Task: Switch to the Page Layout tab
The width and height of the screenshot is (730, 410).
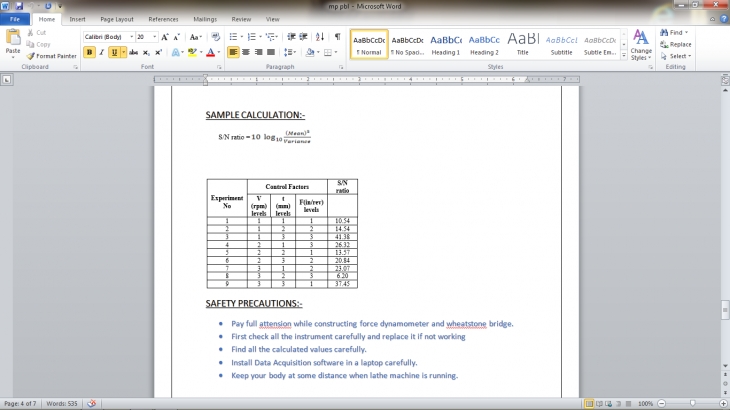Action: click(x=117, y=19)
